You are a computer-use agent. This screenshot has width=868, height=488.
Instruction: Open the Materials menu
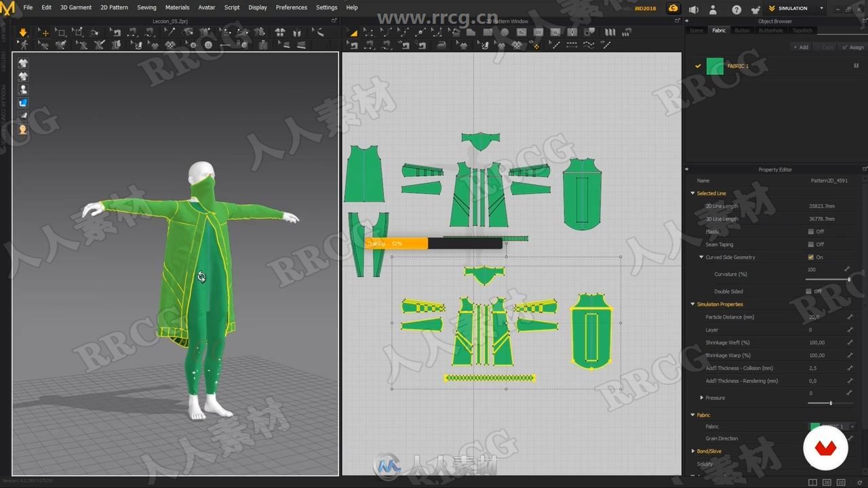pyautogui.click(x=177, y=7)
